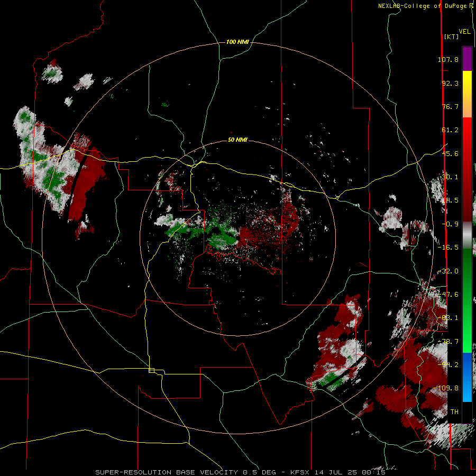
Task: Click the Super-Resolution Base Velocity caption
Action: (241, 472)
